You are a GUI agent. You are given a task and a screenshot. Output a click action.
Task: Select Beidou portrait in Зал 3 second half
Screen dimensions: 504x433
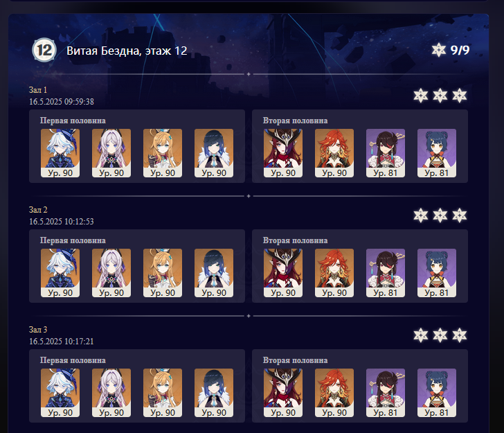(x=386, y=393)
